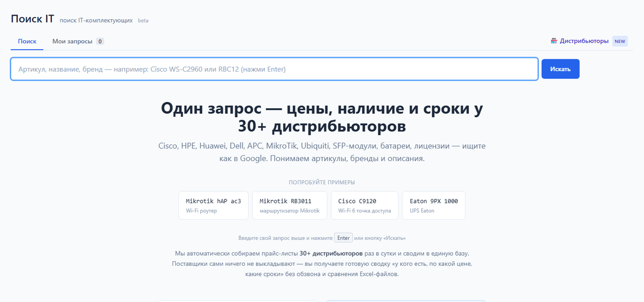Click the Мои запросы counter badge showing 0
Image resolution: width=644 pixels, height=302 pixels.
pos(100,41)
